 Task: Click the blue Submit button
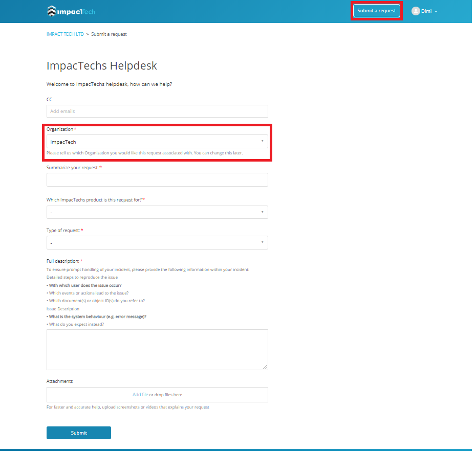pyautogui.click(x=79, y=433)
